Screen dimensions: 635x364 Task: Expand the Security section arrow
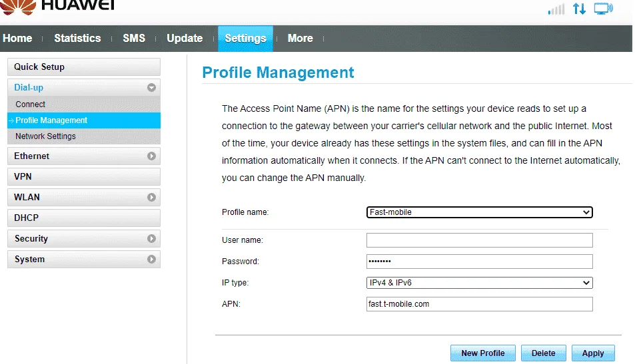point(151,239)
